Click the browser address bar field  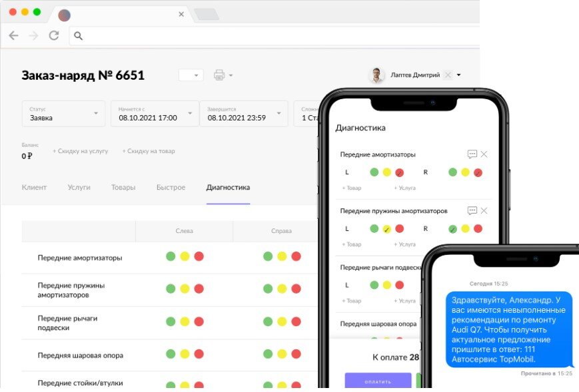(275, 36)
